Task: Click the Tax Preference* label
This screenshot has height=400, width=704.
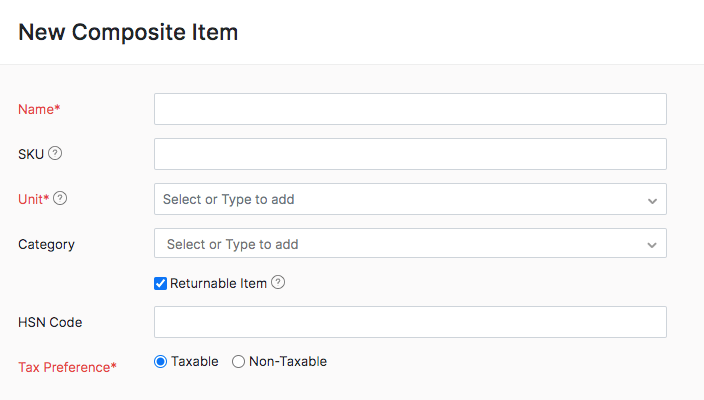Action: tap(67, 367)
